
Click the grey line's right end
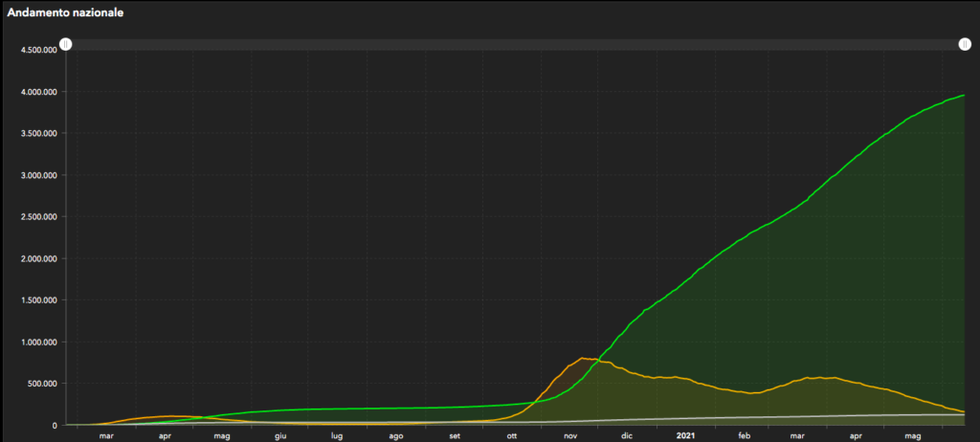coord(963,415)
